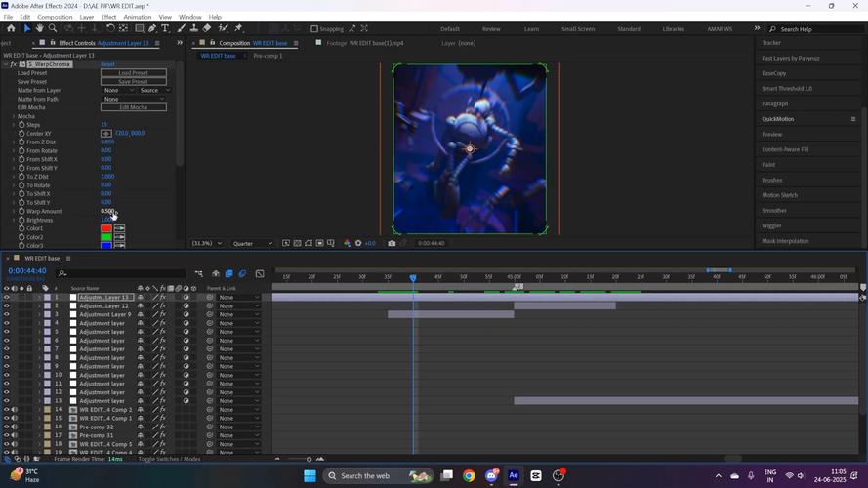Screen dimensions: 868x488
Task: Click the Center XY crosshair point picker
Action: coord(106,134)
